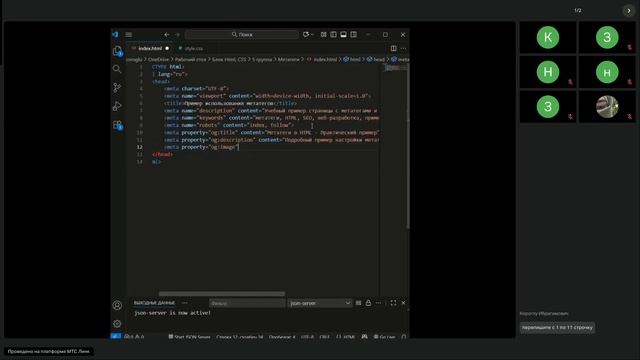Viewport: 640px width, 360px height.
Task: Change the CRLF line ending
Action: pyautogui.click(x=324, y=337)
